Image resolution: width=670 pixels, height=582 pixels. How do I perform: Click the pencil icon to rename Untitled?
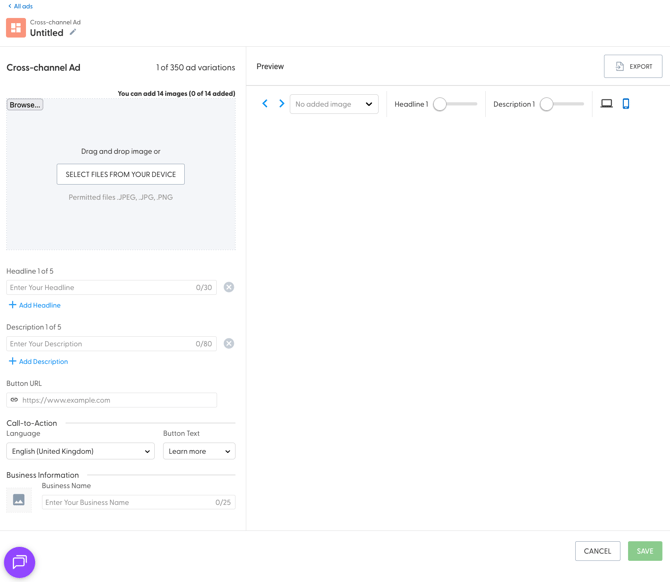[73, 32]
